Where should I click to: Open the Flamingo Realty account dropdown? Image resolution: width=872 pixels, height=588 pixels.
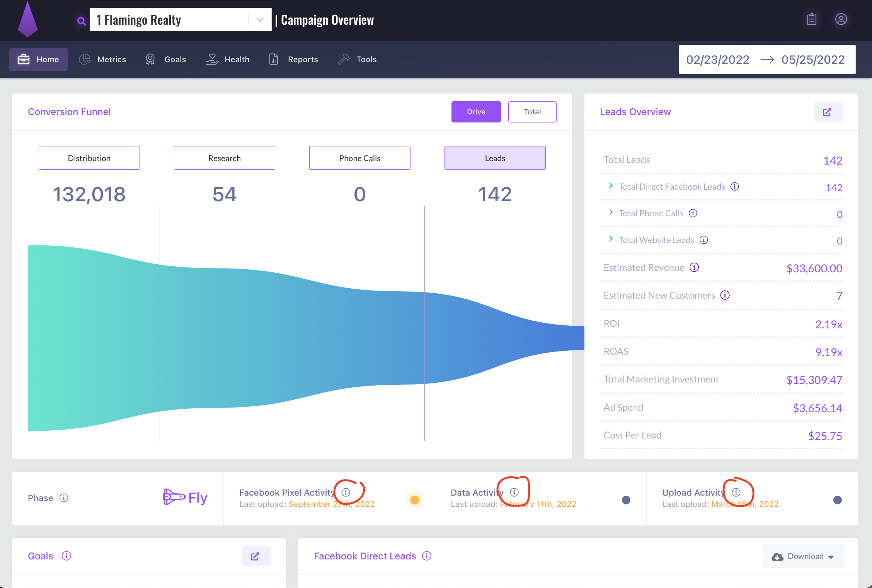[260, 20]
